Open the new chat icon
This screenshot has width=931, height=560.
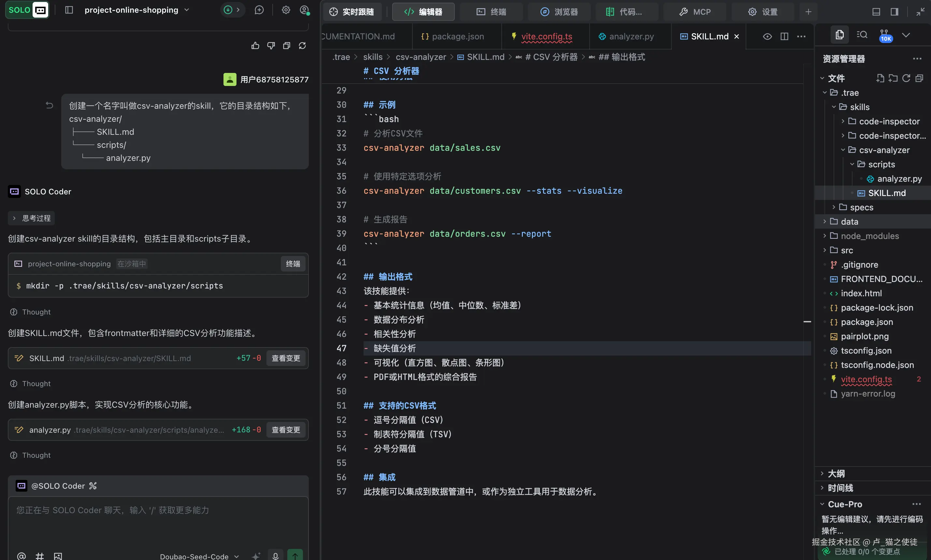click(x=259, y=10)
